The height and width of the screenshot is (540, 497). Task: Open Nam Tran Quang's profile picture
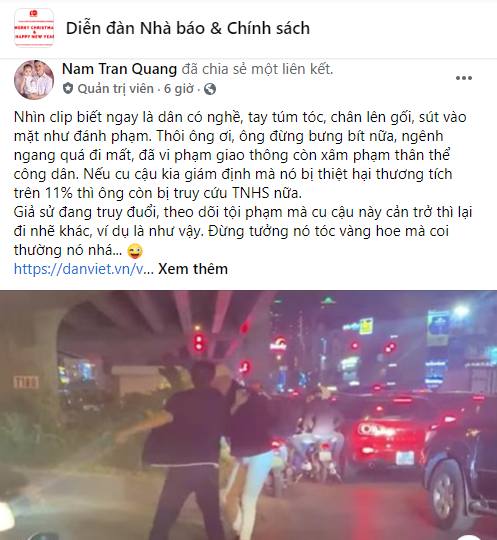tap(34, 80)
